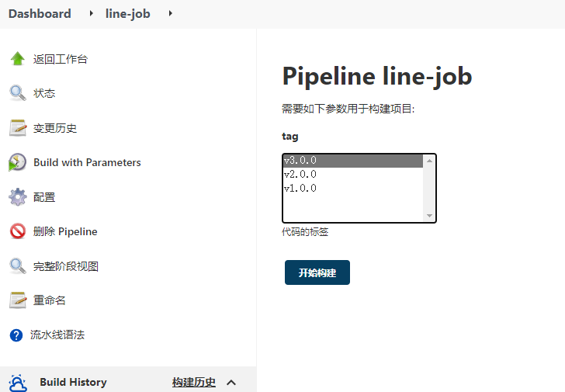
Task: Click the Build with Parameters clock icon
Action: pos(17,162)
